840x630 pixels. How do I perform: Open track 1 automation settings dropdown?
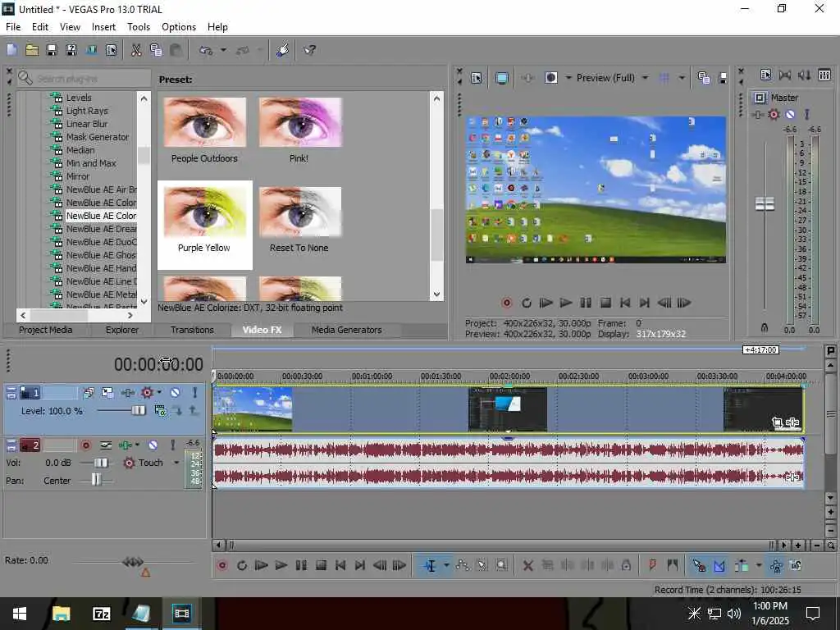(159, 393)
